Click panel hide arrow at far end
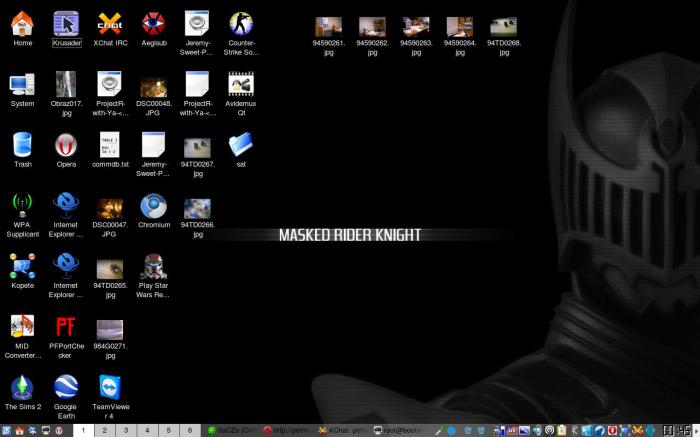The width and height of the screenshot is (700, 437). pyautogui.click(x=696, y=431)
